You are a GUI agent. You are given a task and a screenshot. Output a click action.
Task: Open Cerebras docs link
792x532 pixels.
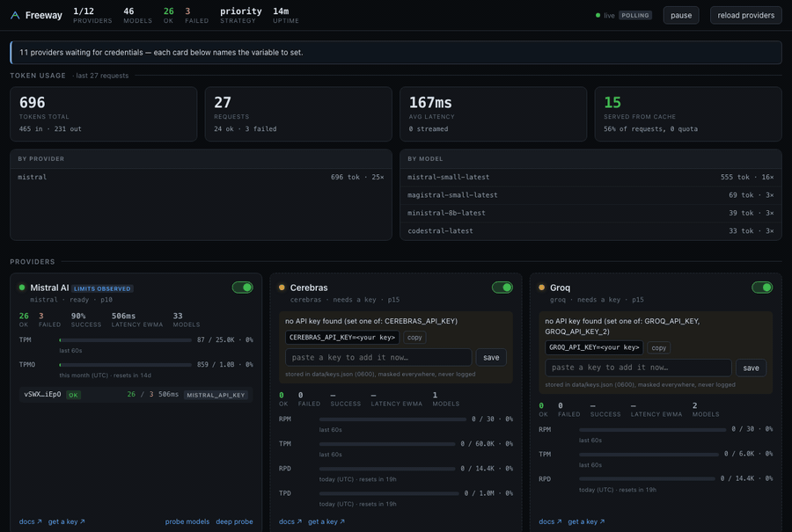(x=290, y=521)
